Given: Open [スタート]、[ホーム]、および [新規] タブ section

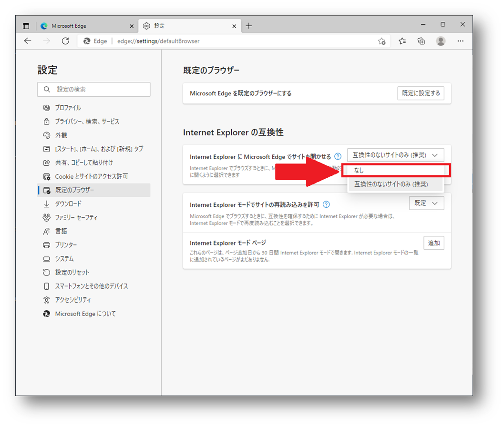Looking at the screenshot, I should 94,149.
